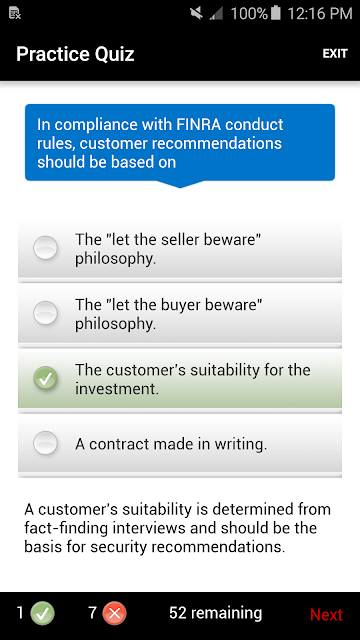Tap the blue FINRA question bubble
This screenshot has width=360, height=640.
180,143
